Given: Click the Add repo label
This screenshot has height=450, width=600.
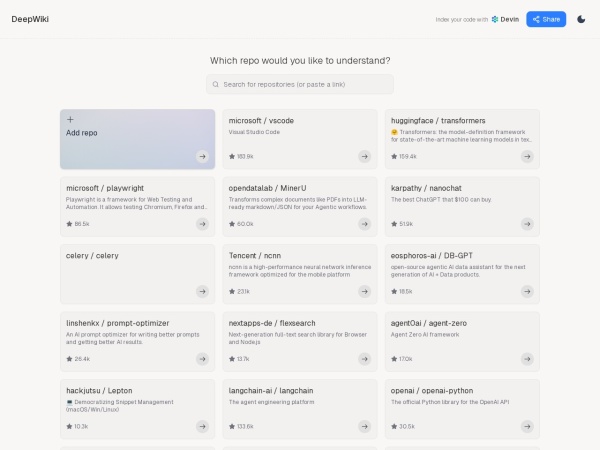Looking at the screenshot, I should 82,133.
